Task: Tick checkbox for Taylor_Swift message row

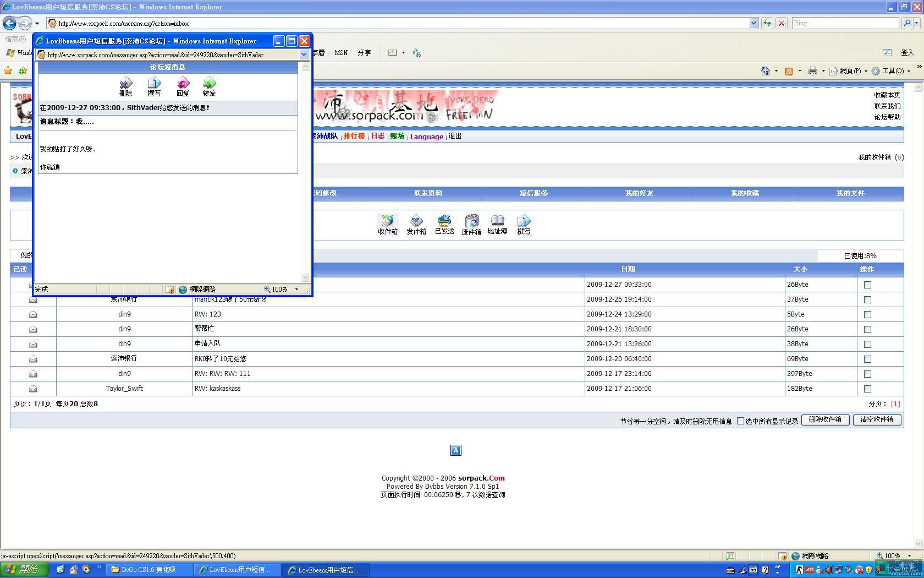Action: point(867,389)
